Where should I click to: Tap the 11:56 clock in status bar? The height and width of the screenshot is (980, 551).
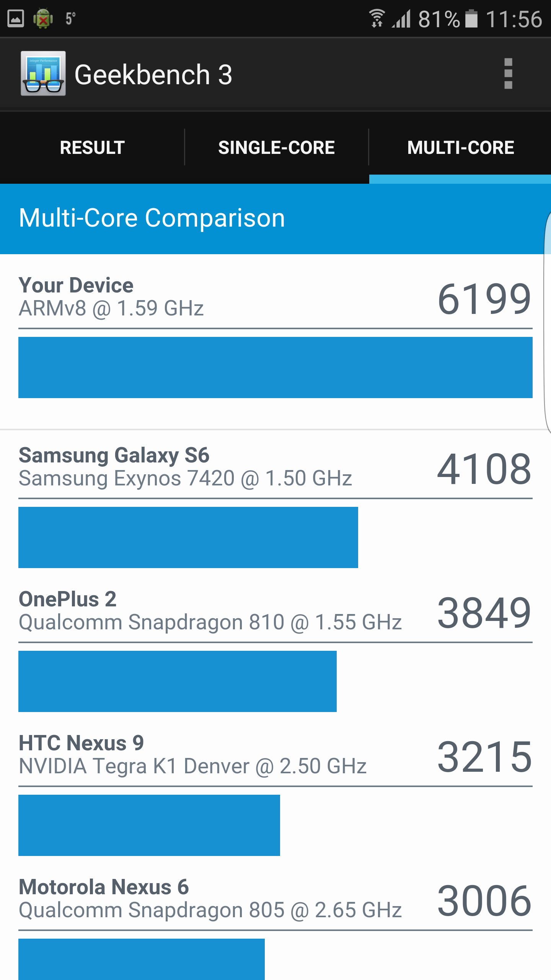[514, 18]
